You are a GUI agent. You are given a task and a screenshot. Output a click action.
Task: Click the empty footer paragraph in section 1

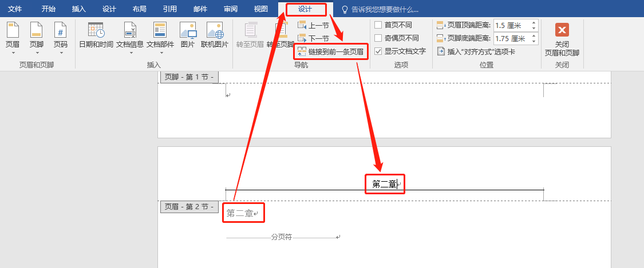[228, 95]
